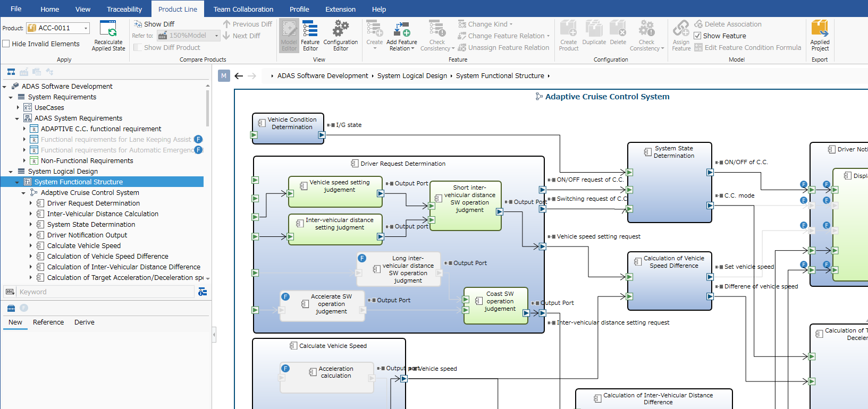Image resolution: width=868 pixels, height=409 pixels.
Task: Click the Previous Diff button
Action: coord(247,24)
